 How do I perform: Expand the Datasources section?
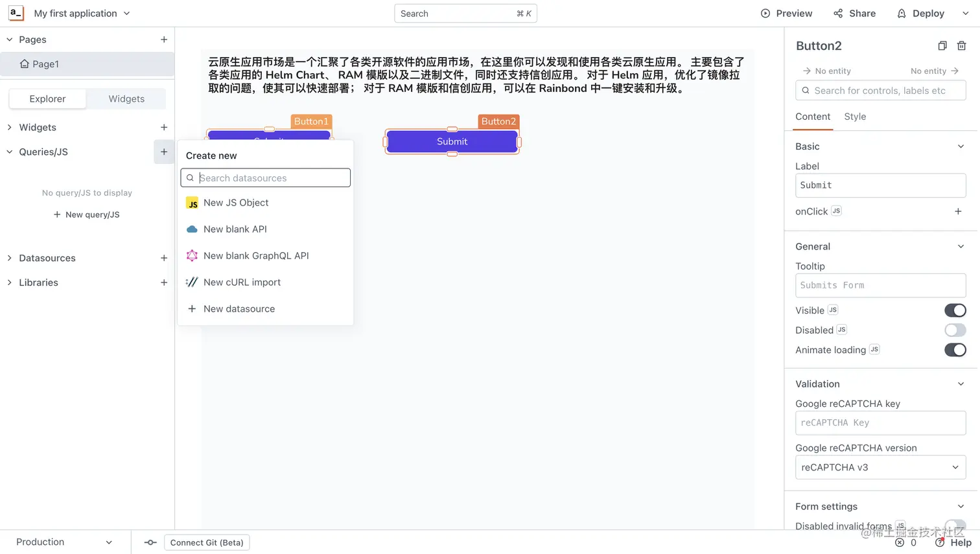(x=10, y=258)
